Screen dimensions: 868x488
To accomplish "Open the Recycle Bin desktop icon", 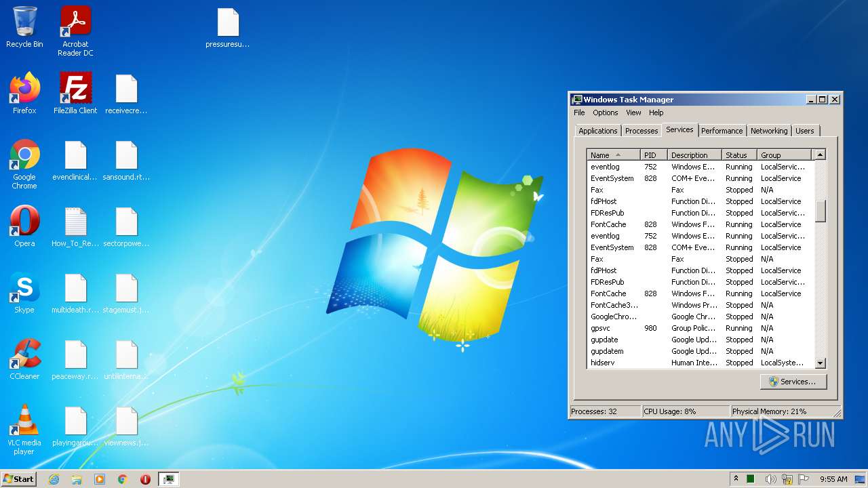I will pos(24,27).
